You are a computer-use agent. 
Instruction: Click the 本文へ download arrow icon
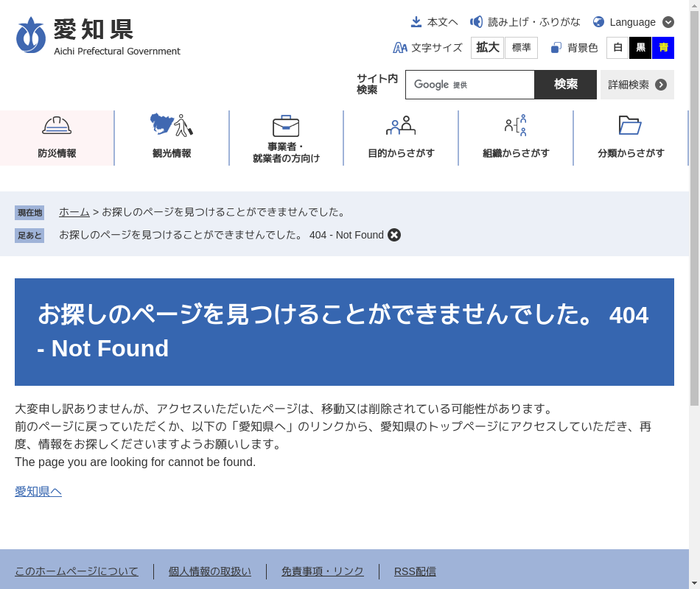(416, 22)
